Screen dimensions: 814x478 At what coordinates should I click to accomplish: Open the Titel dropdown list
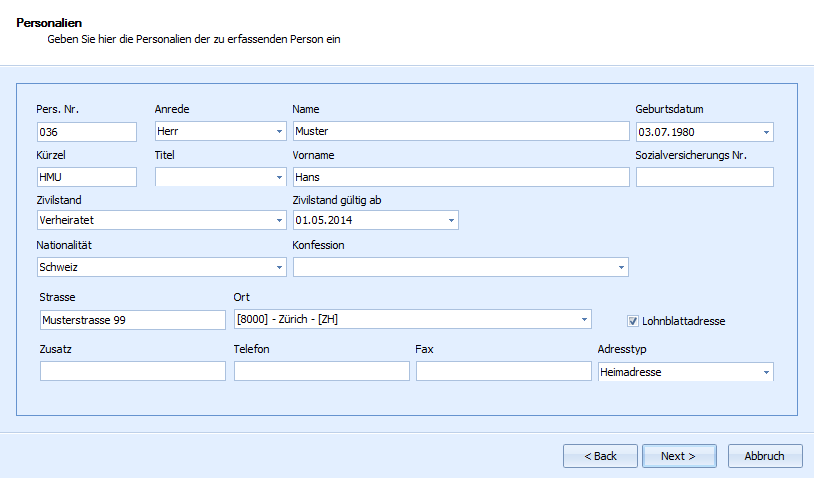coord(278,177)
